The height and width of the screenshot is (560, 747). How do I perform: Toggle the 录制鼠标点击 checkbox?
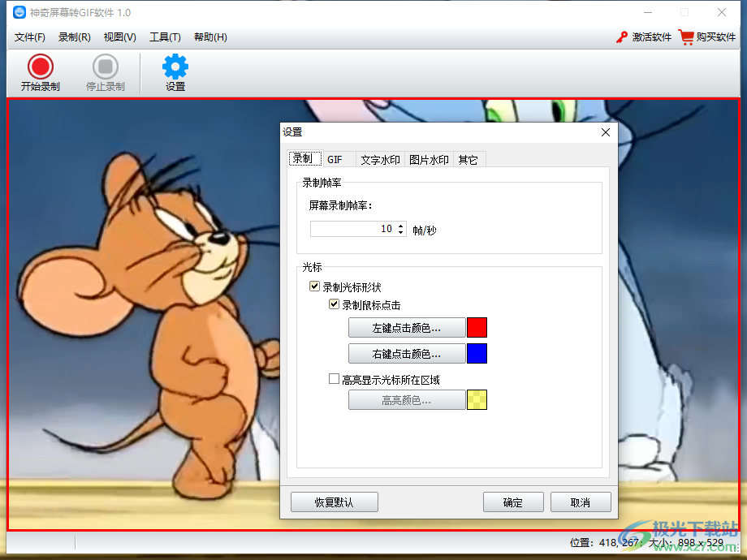pyautogui.click(x=334, y=304)
